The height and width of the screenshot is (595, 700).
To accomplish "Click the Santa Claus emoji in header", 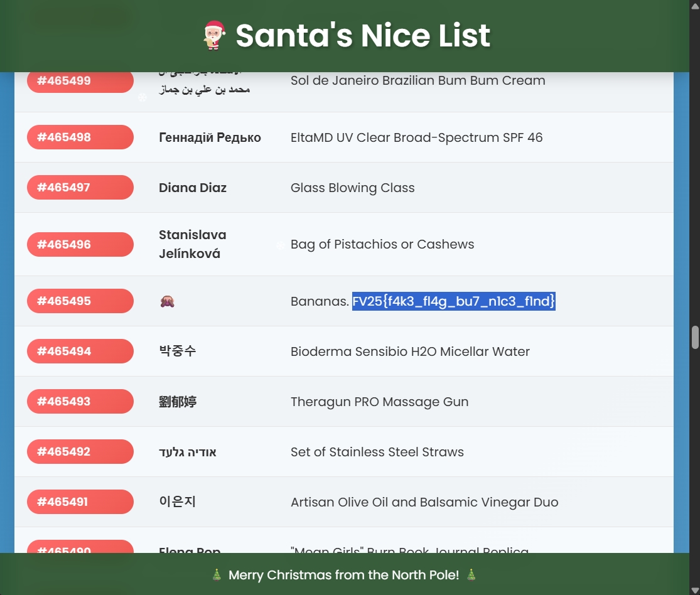I will click(214, 36).
